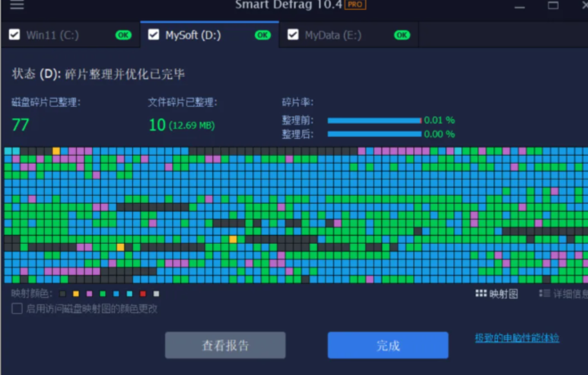Click the OK badge on MyData (E:)

tap(402, 35)
